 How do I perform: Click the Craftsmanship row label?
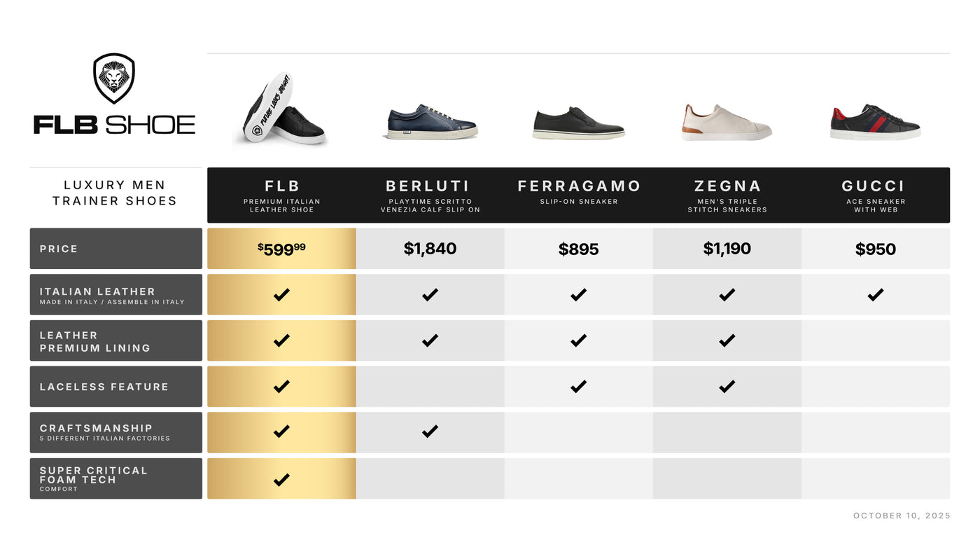click(96, 428)
